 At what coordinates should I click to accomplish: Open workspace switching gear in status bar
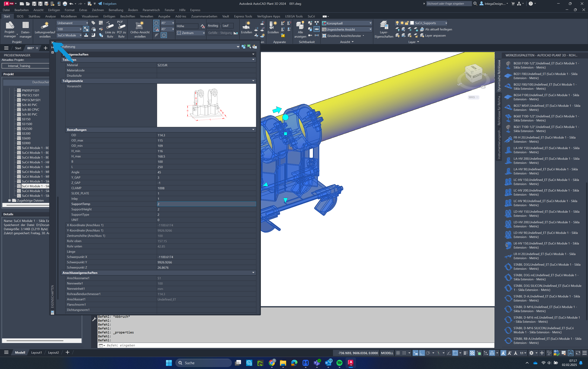click(x=531, y=353)
